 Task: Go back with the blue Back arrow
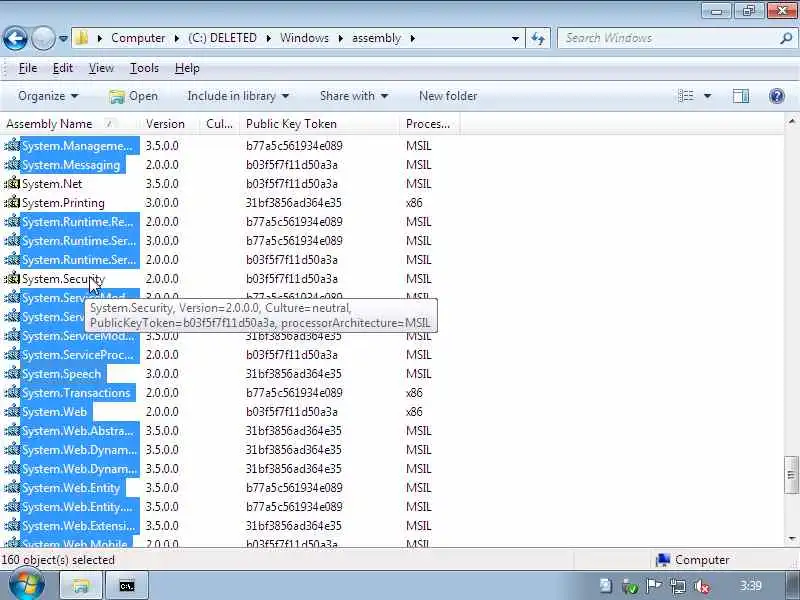coord(15,38)
